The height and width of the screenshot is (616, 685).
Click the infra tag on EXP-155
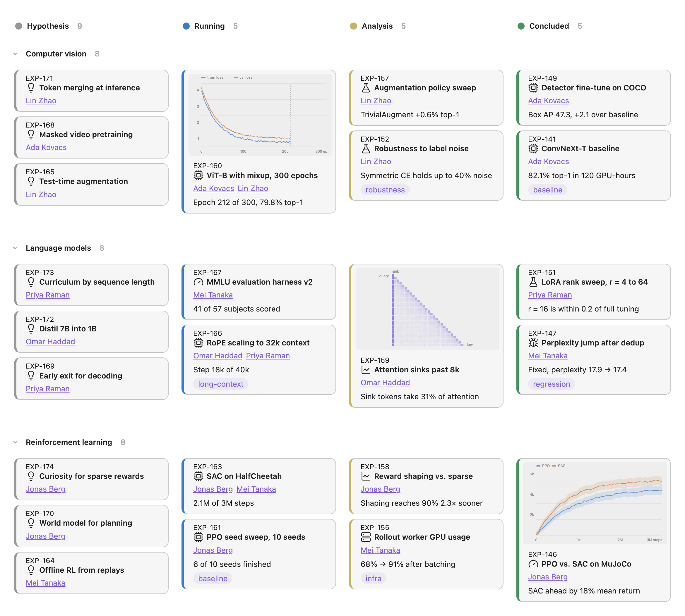pos(373,579)
